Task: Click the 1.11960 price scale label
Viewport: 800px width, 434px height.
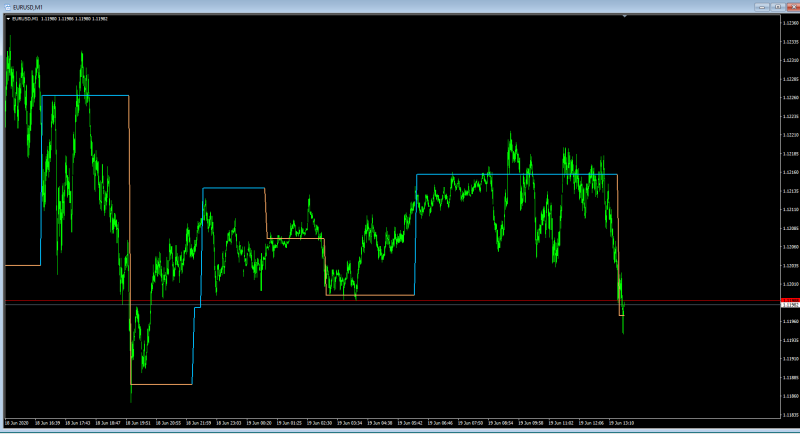Action: coord(791,321)
